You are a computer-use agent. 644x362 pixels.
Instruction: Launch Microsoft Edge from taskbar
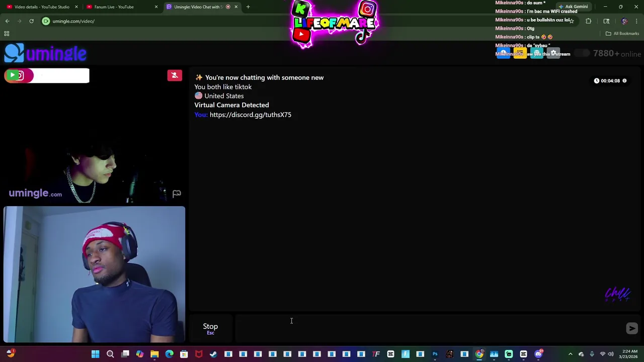click(169, 354)
